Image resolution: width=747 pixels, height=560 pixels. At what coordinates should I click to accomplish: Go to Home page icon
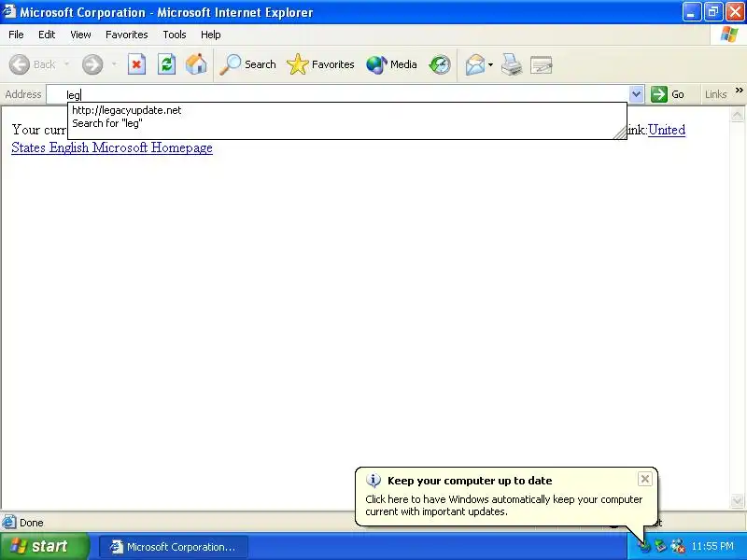[196, 64]
